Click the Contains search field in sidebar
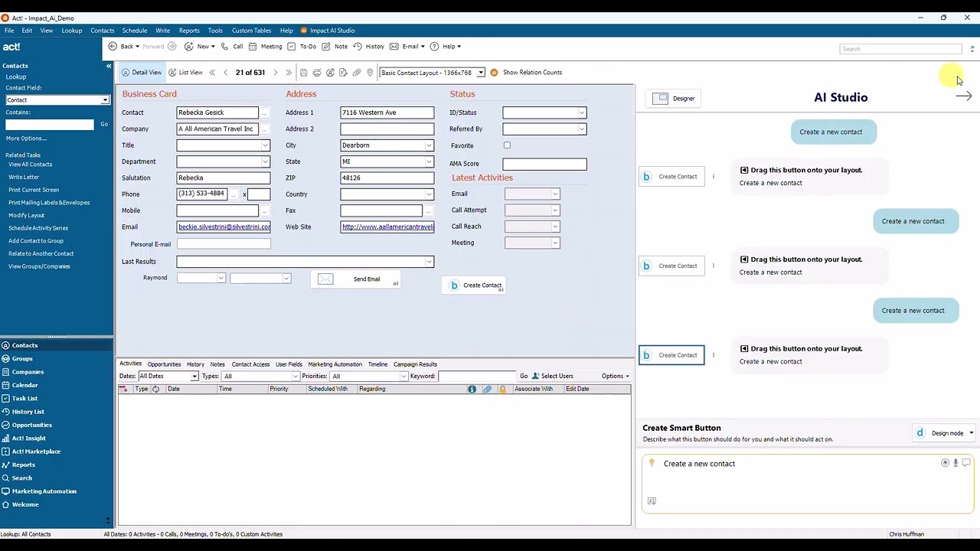 tap(50, 124)
